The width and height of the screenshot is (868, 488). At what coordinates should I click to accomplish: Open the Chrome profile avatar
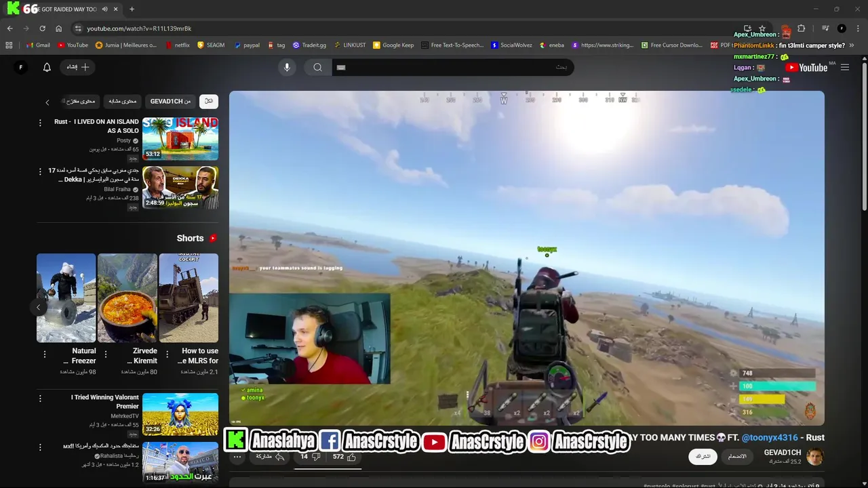point(842,28)
